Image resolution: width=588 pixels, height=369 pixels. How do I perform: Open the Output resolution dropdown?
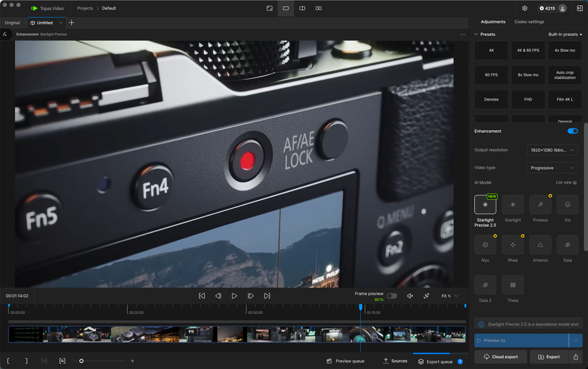click(x=552, y=150)
